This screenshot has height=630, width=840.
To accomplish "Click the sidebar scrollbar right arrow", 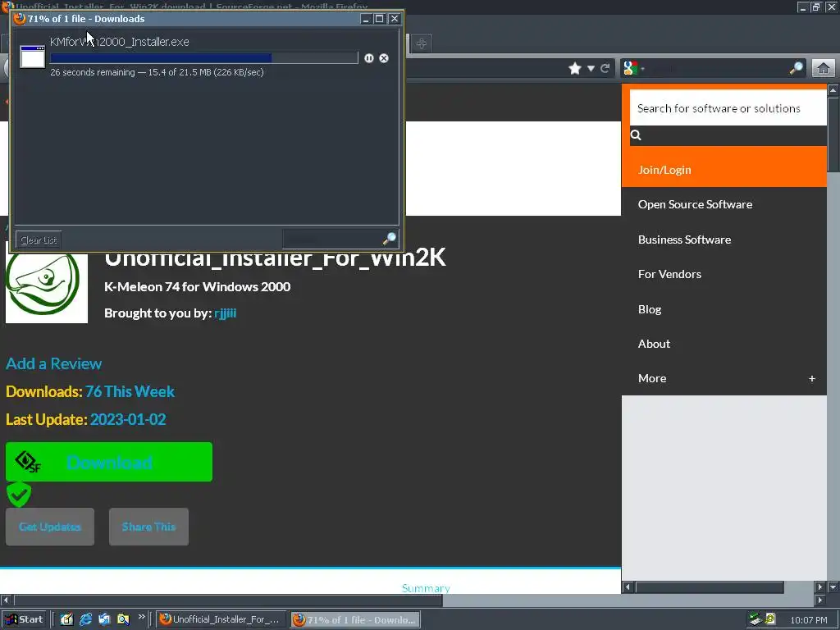I will [820, 587].
